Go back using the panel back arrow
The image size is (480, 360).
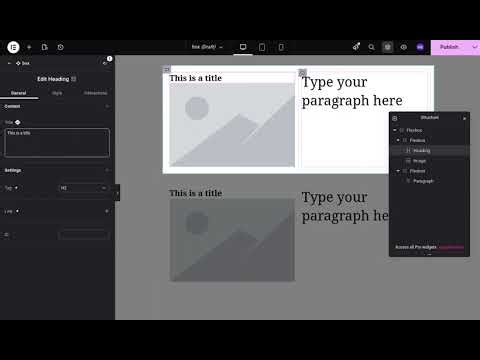(9, 63)
